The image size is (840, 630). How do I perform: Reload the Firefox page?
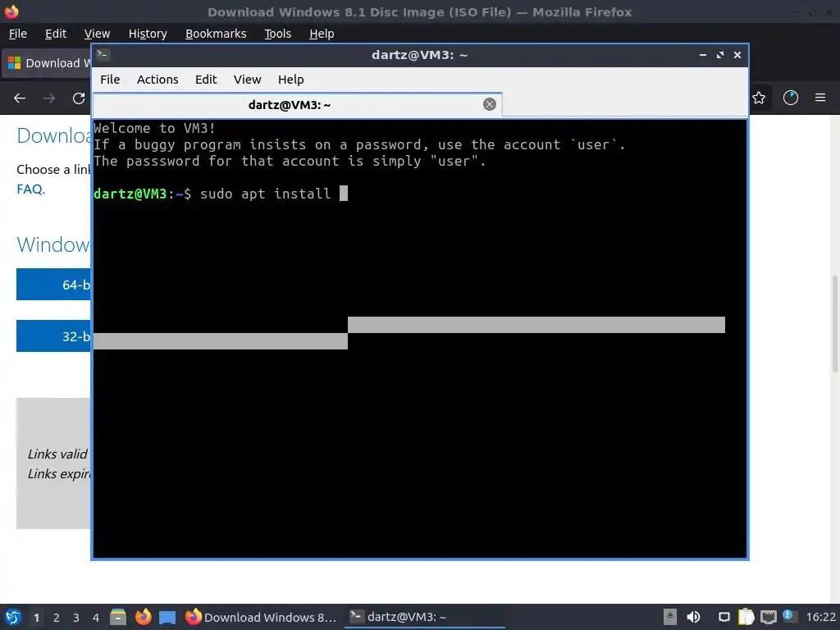point(79,98)
